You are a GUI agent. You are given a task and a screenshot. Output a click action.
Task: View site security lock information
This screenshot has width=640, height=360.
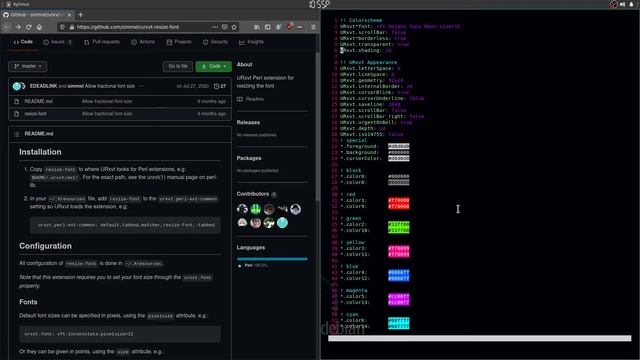(x=71, y=27)
